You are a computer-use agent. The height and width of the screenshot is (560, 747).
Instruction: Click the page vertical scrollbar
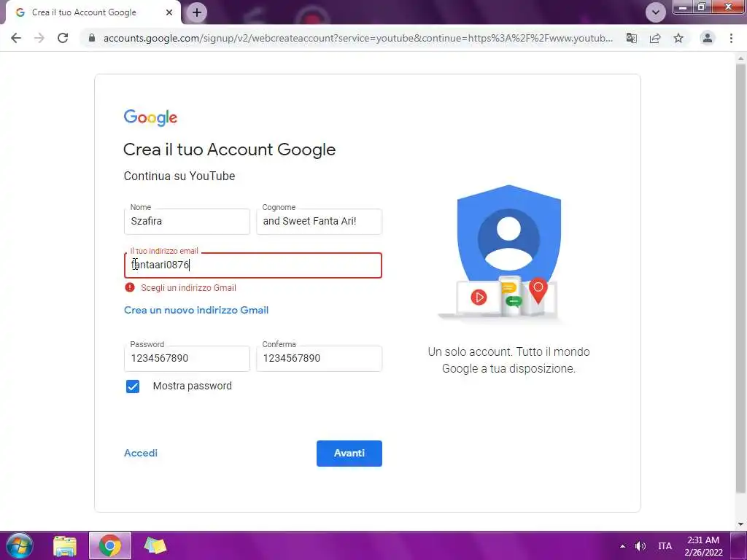click(x=740, y=279)
